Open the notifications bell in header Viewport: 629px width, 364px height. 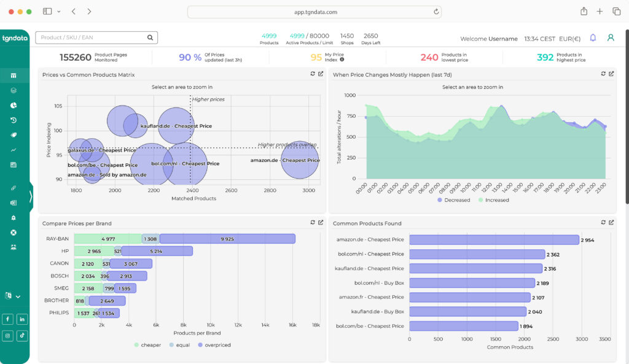(593, 38)
